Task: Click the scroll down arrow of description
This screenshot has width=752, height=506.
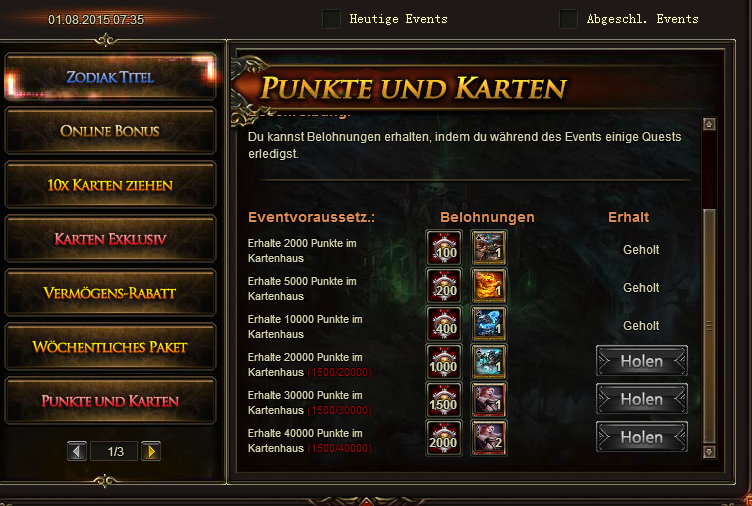Action: (x=709, y=452)
